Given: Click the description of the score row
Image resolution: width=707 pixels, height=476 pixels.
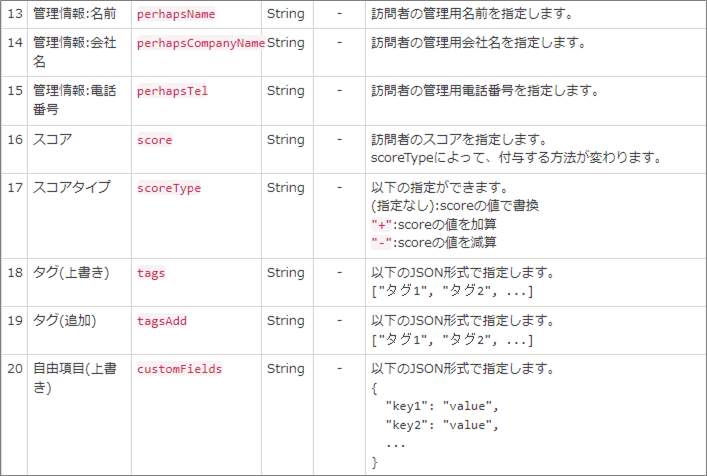Looking at the screenshot, I should pos(516,149).
